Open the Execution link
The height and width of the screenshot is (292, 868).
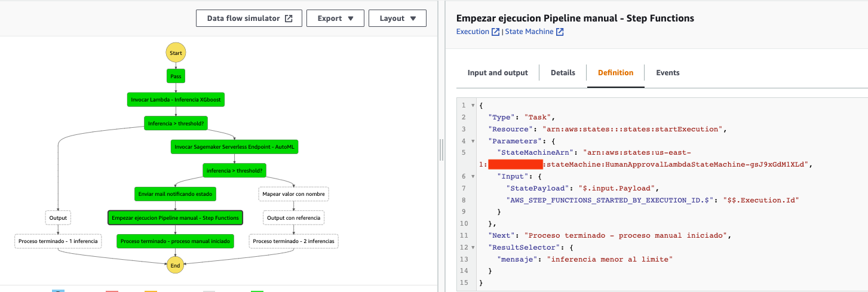472,32
